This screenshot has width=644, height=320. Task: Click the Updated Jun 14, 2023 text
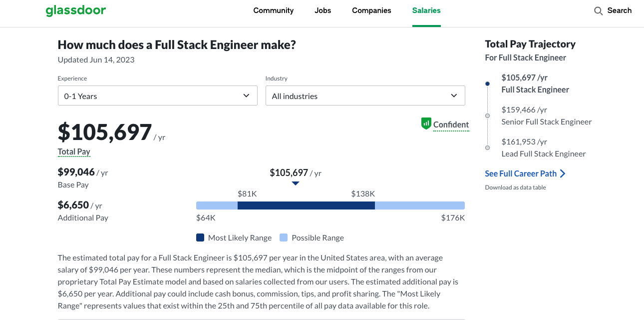point(96,60)
